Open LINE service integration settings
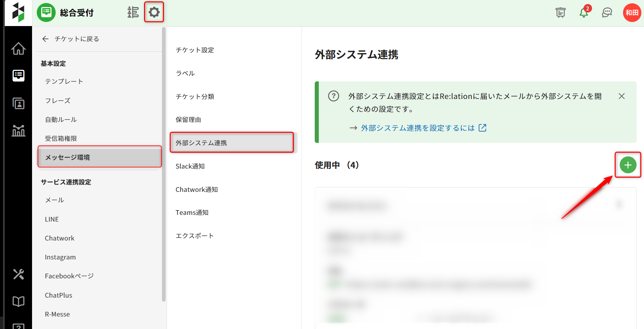The width and height of the screenshot is (644, 329). [52, 219]
